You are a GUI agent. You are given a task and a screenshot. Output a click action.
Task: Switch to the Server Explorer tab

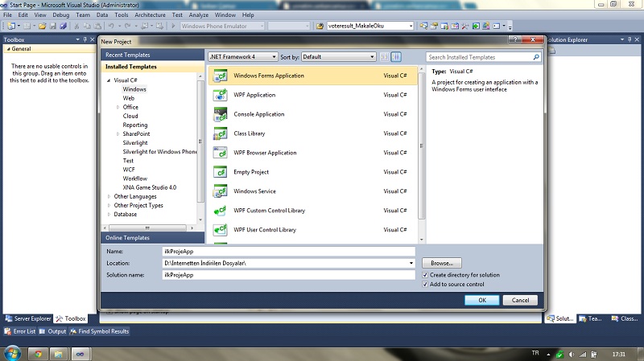click(28, 318)
